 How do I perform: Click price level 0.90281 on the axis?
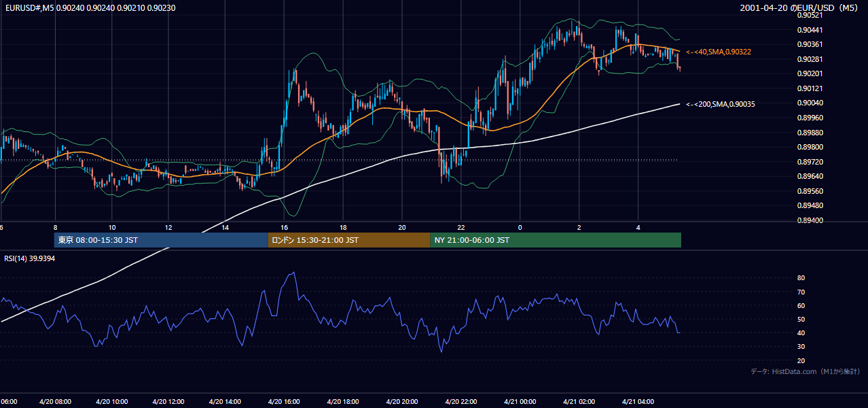click(x=809, y=59)
